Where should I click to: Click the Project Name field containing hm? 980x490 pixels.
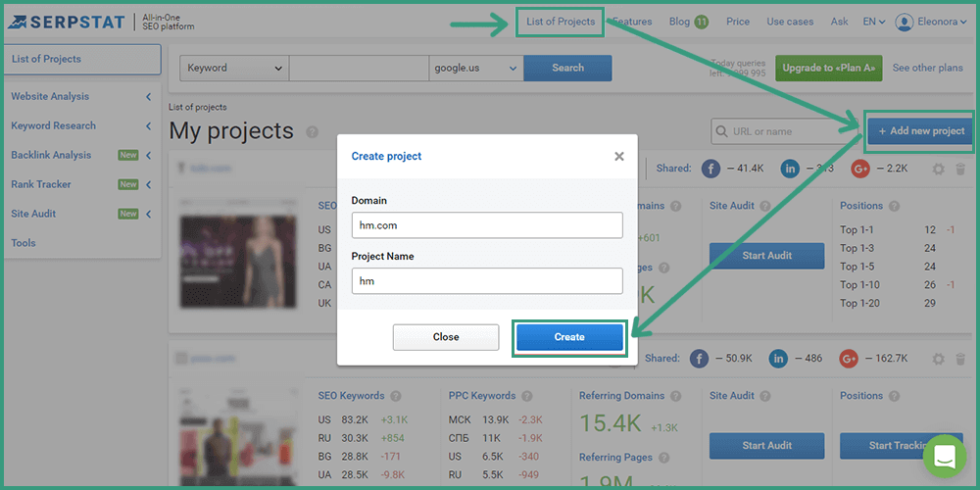coord(487,281)
